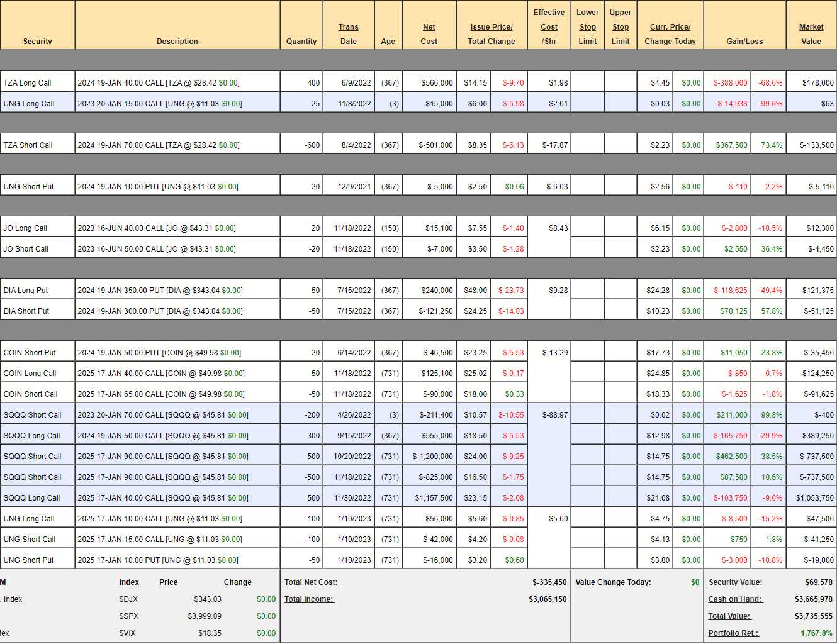This screenshot has height=644, width=837.
Task: Click the Total Income label
Action: pyautogui.click(x=309, y=599)
